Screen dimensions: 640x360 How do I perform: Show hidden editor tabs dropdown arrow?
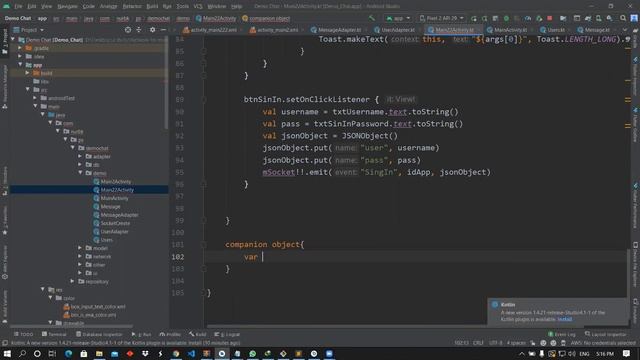[x=624, y=30]
